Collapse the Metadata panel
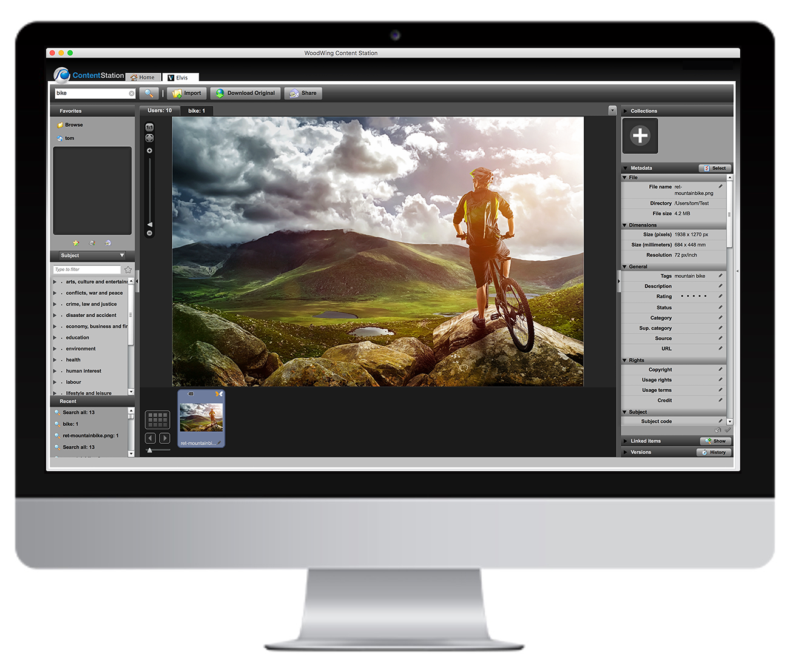This screenshot has height=672, width=790. tap(625, 168)
